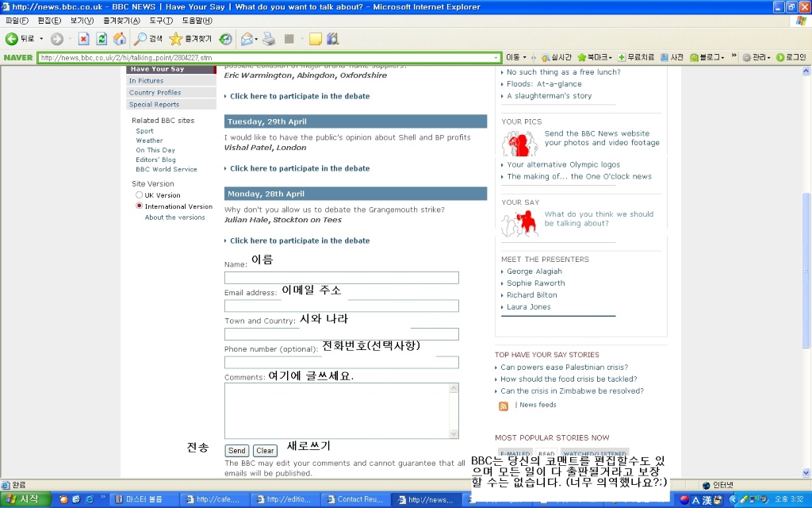Screen dimensions: 812x508
Task: Click the page vertical scrollbar thumb
Action: click(x=806, y=270)
